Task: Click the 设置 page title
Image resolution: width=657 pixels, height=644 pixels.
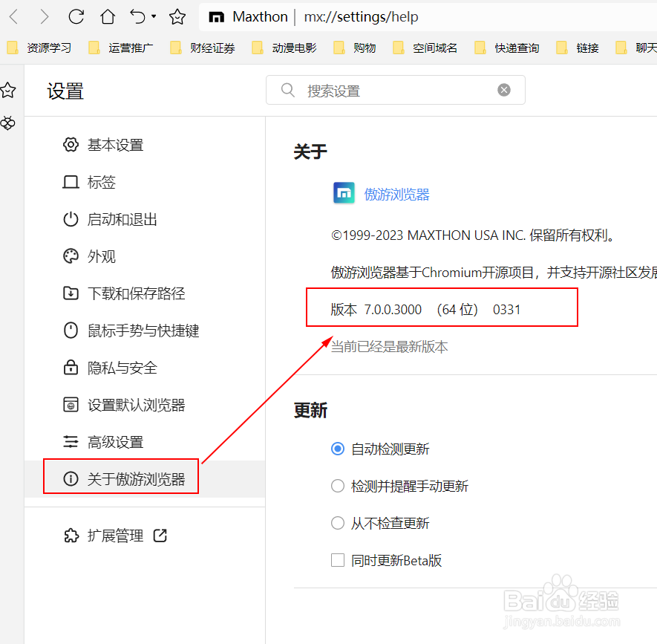Action: [65, 91]
